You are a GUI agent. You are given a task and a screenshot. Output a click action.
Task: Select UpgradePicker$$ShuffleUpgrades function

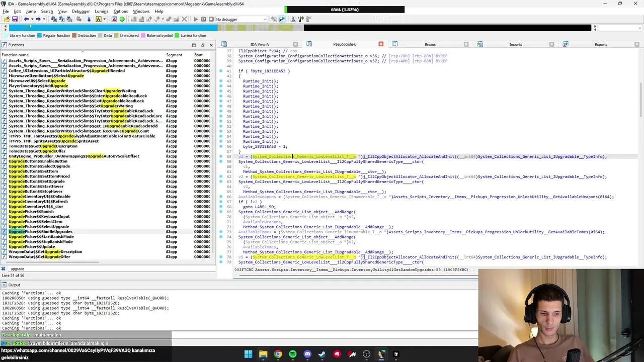point(40,232)
